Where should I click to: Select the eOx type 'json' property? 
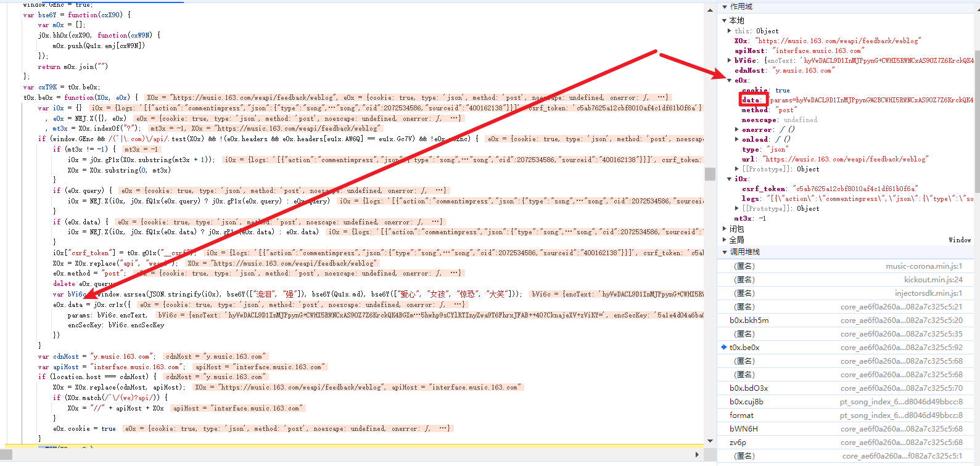click(x=765, y=149)
